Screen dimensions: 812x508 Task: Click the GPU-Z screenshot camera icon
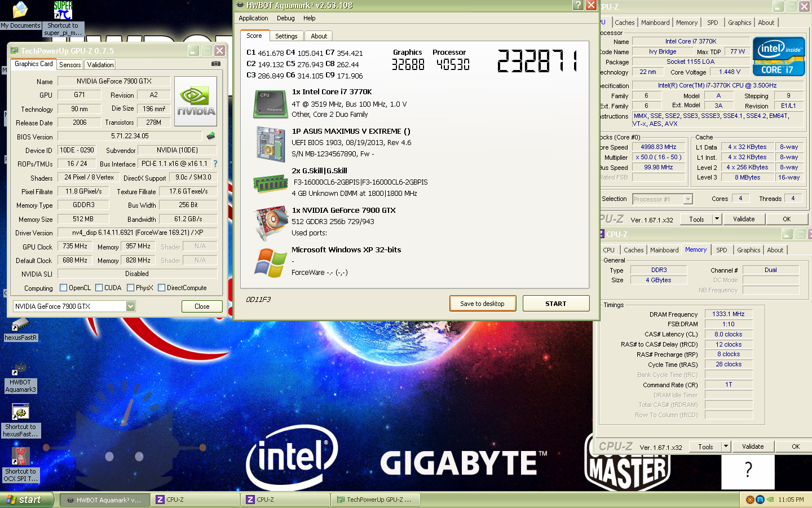point(215,64)
